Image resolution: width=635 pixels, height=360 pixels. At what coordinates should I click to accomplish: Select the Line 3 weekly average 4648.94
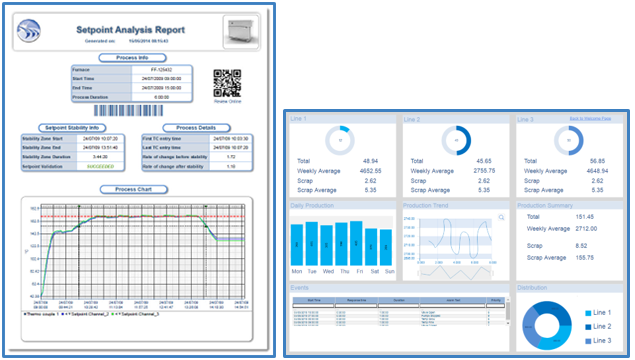click(x=597, y=171)
